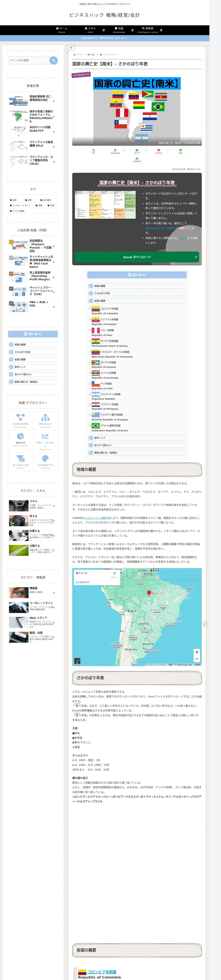This screenshot has height=980, width=221.
Task: Click the Brazil flag in contents list
Action: click(x=96, y=425)
